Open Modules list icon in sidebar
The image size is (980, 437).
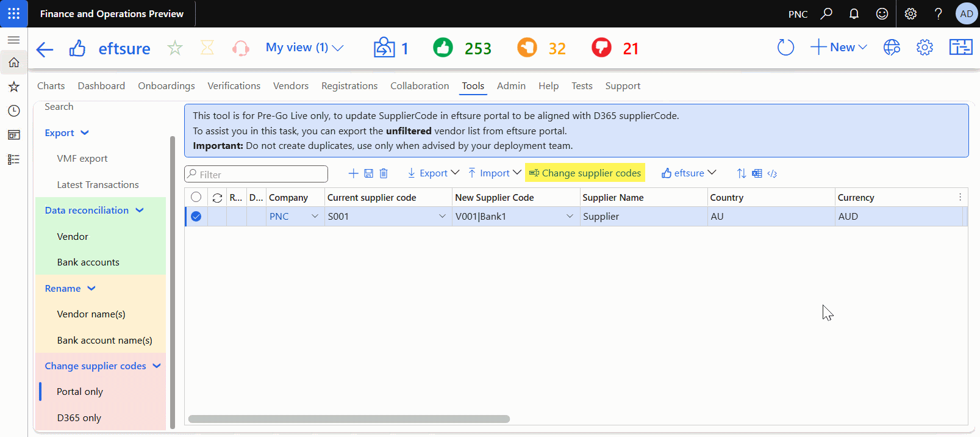pyautogui.click(x=13, y=159)
